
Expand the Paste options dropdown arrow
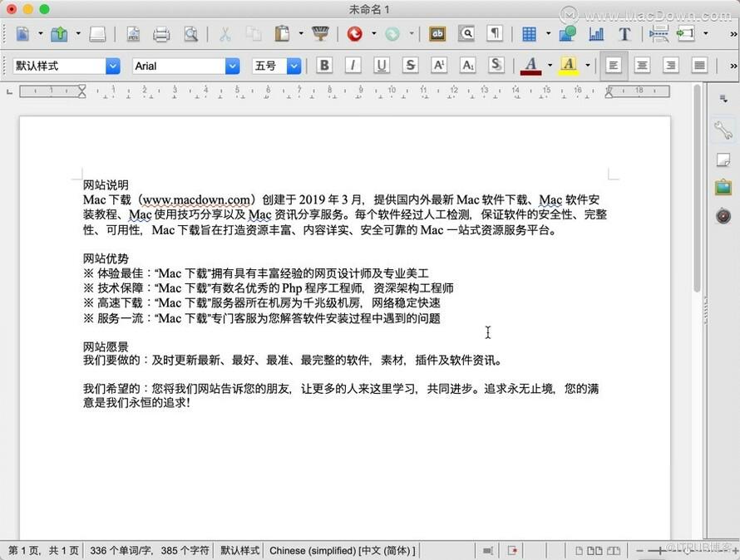click(x=301, y=33)
